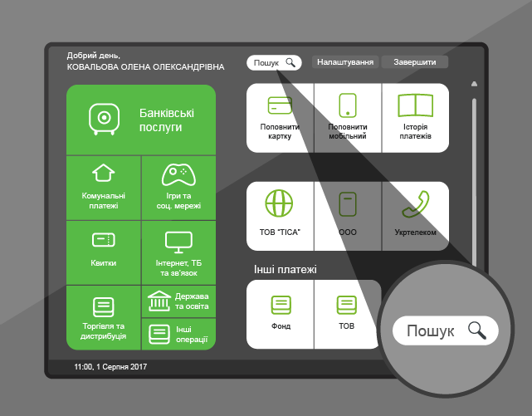Click the scroll-up arrow of the payments list

click(474, 84)
